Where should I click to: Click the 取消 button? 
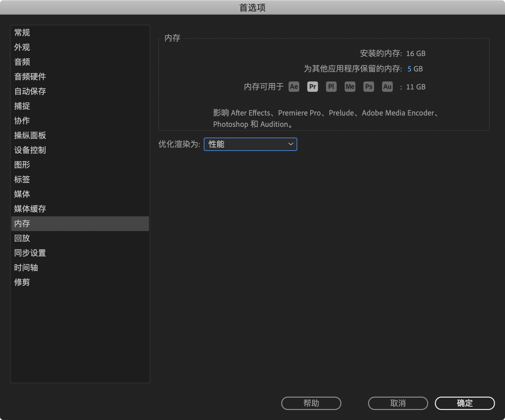point(398,403)
